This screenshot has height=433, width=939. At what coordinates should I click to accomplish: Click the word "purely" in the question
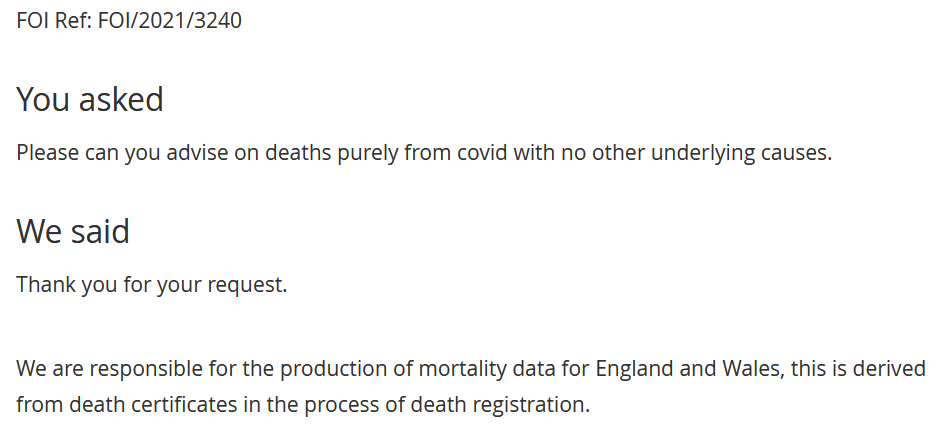coord(368,154)
